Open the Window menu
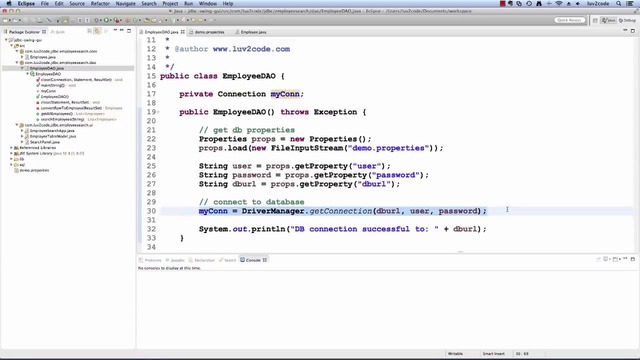This screenshot has width=640, height=360. click(x=208, y=3)
